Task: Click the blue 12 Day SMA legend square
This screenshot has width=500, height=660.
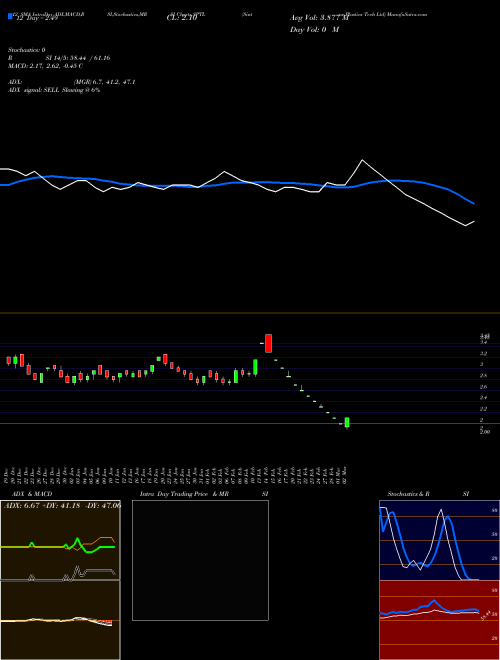Action: tap(10, 17)
